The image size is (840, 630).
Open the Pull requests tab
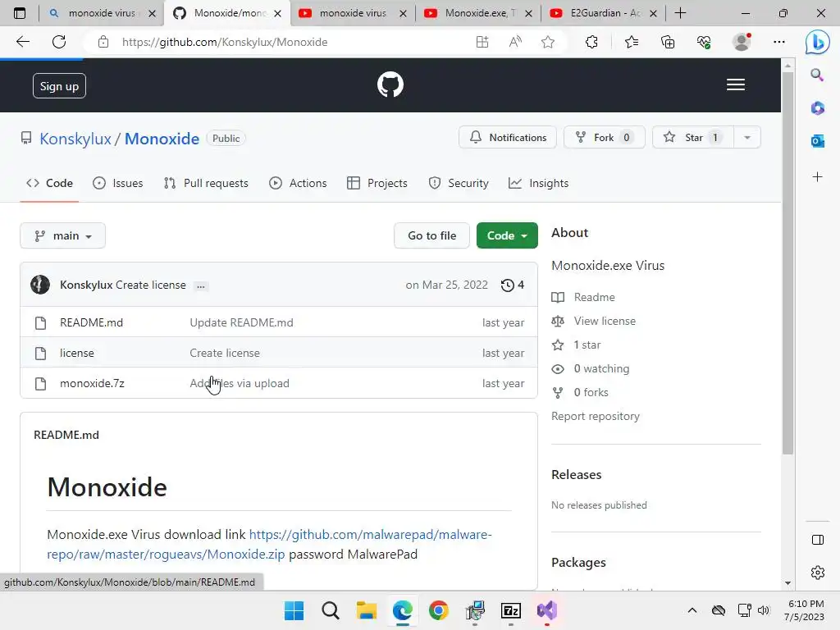point(206,183)
